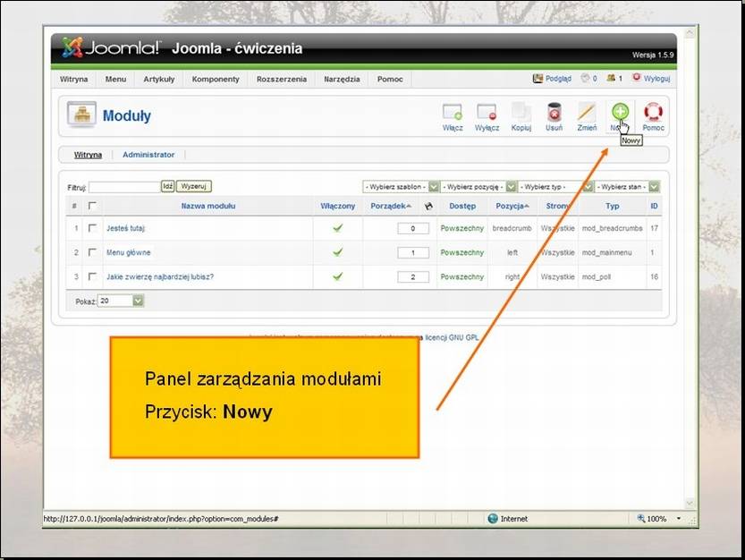Open the Komponenty menu
Image resolution: width=745 pixels, height=560 pixels.
point(216,79)
